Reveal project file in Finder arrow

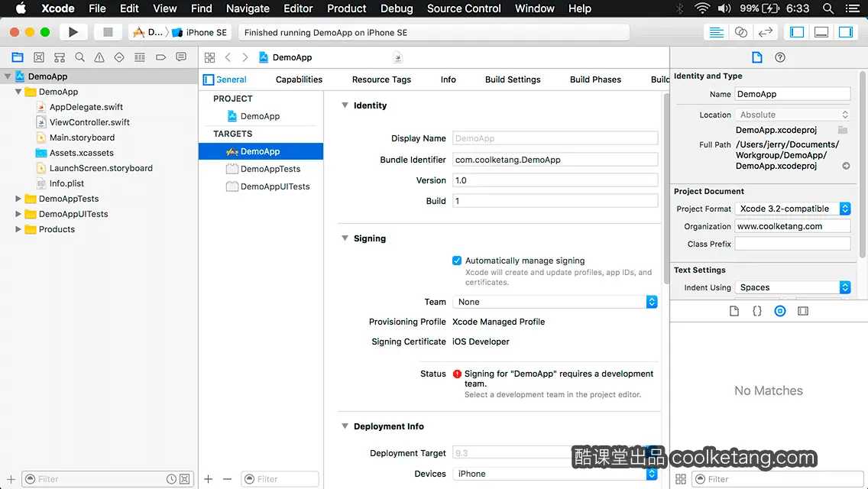pos(846,166)
